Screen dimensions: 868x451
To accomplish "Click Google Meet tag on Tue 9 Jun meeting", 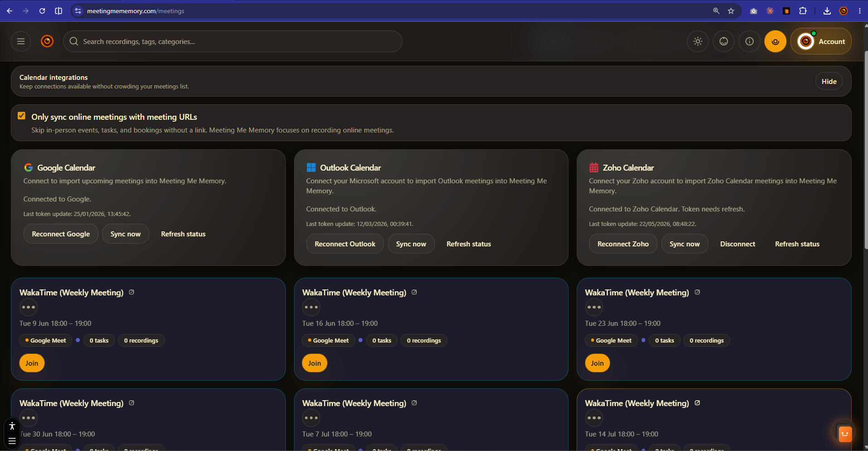I will tap(45, 340).
